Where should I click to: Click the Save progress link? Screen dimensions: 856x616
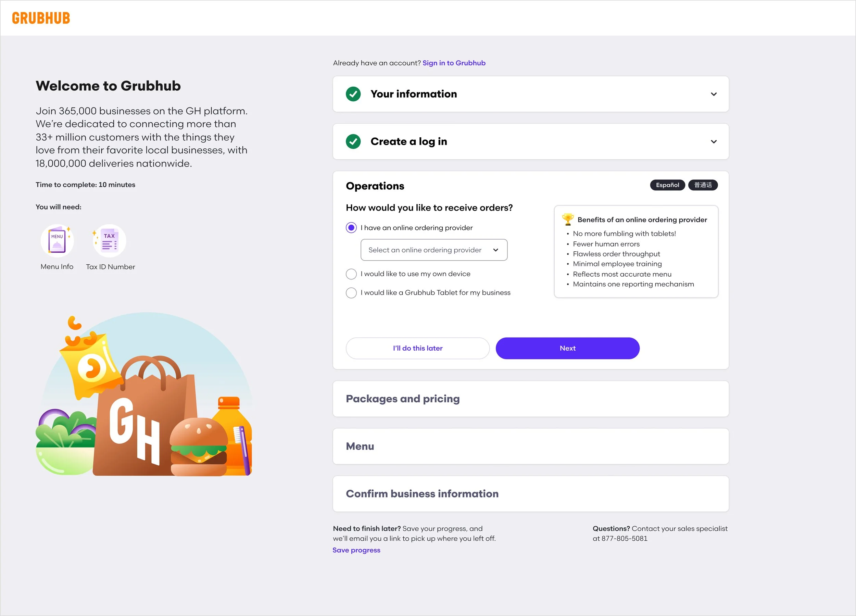click(356, 550)
